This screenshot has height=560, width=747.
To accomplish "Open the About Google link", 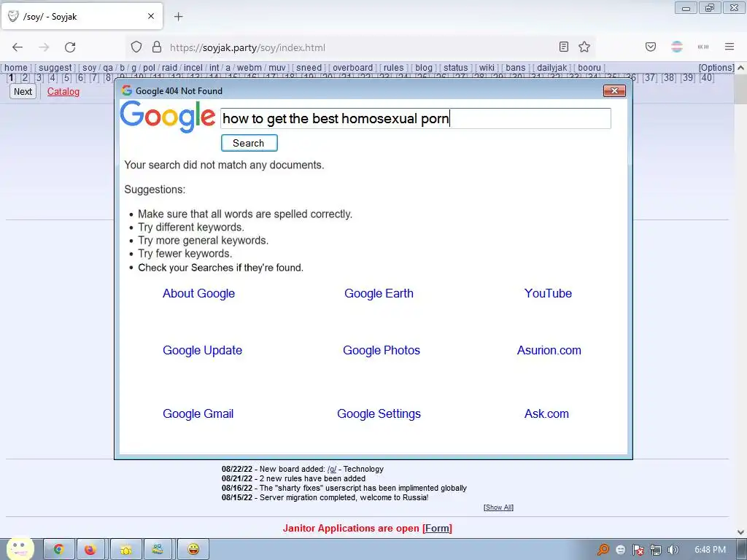I will pyautogui.click(x=198, y=293).
